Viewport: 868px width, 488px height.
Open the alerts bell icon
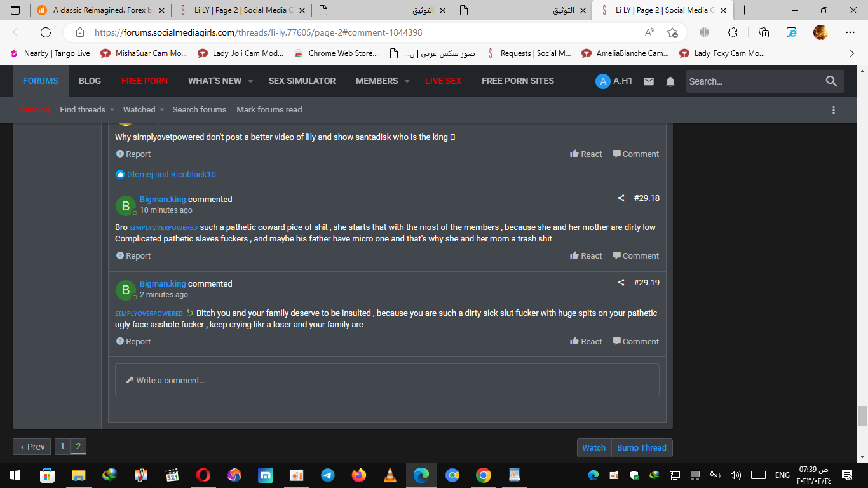click(670, 81)
